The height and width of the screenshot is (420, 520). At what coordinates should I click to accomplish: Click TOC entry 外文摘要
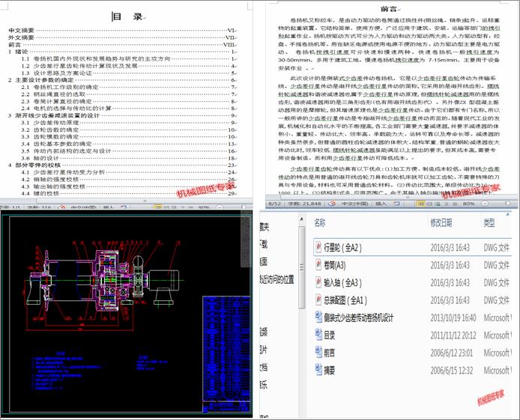pyautogui.click(x=21, y=37)
